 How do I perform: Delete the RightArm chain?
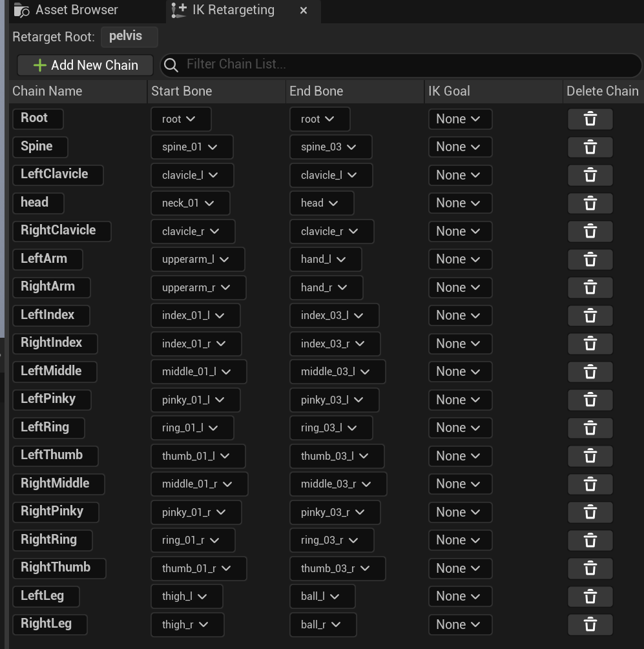pos(590,287)
